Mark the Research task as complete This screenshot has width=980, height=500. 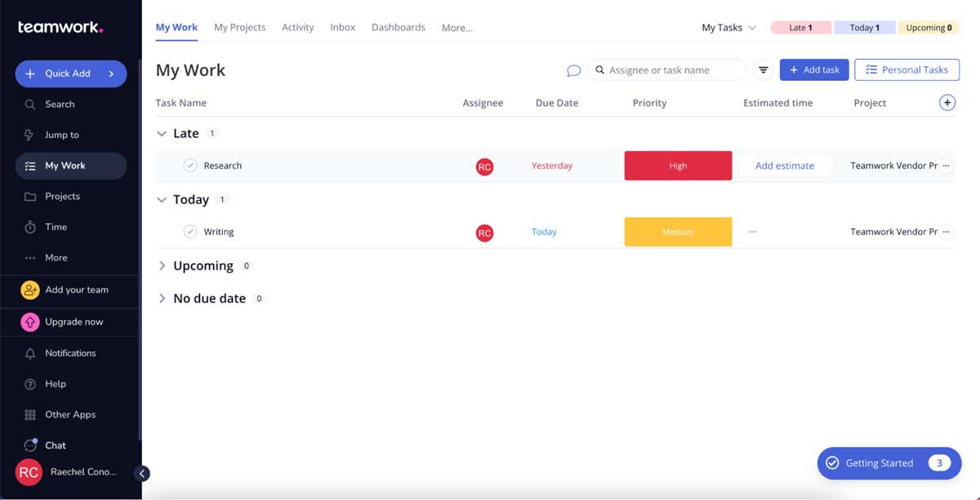(189, 165)
